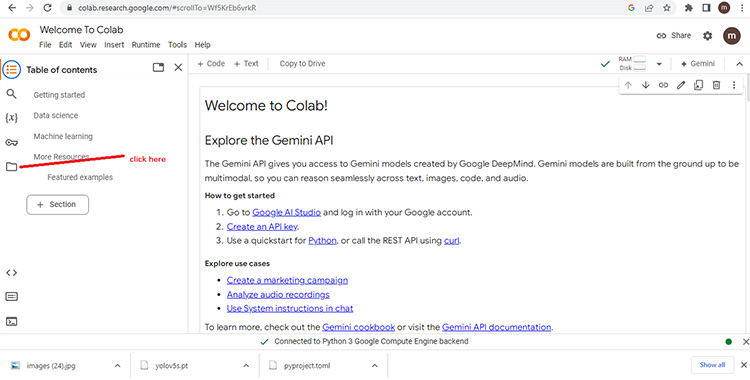Image resolution: width=750 pixels, height=380 pixels.
Task: Jump to Data science section
Action: [55, 115]
